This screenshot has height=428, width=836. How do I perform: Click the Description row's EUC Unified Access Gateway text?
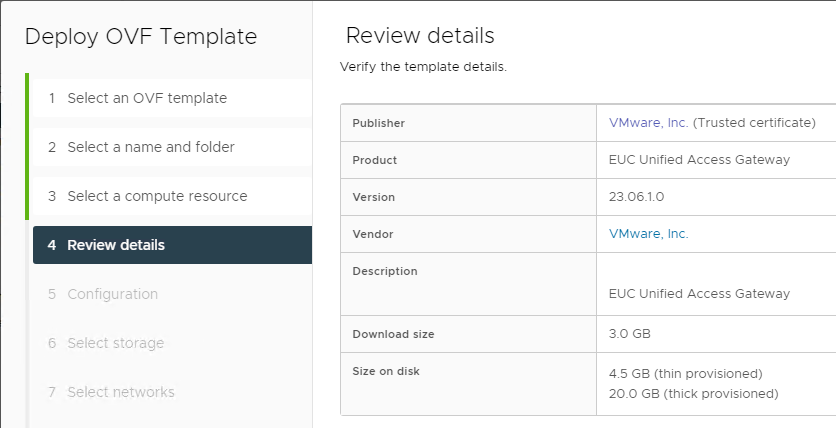pos(699,294)
